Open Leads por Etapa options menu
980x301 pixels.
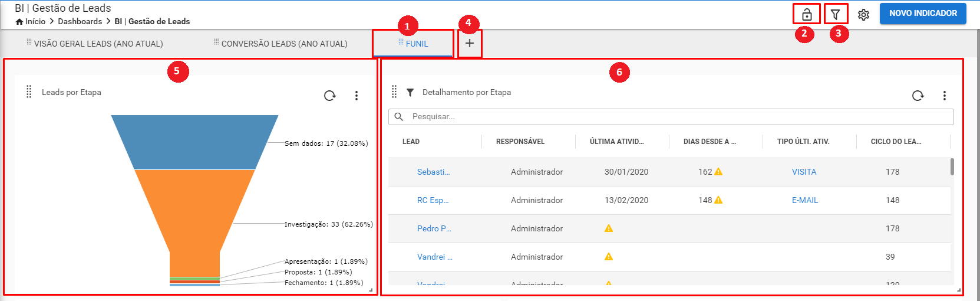pyautogui.click(x=357, y=96)
